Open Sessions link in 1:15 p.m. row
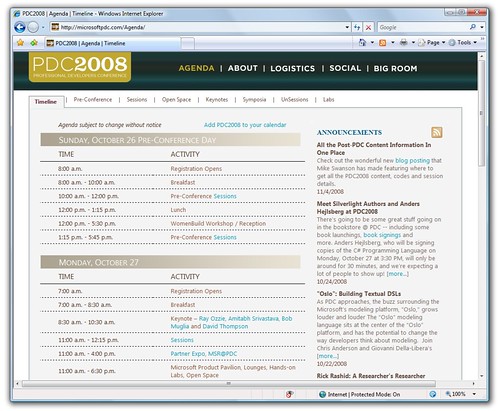This screenshot has height=411, width=500. tap(225, 237)
